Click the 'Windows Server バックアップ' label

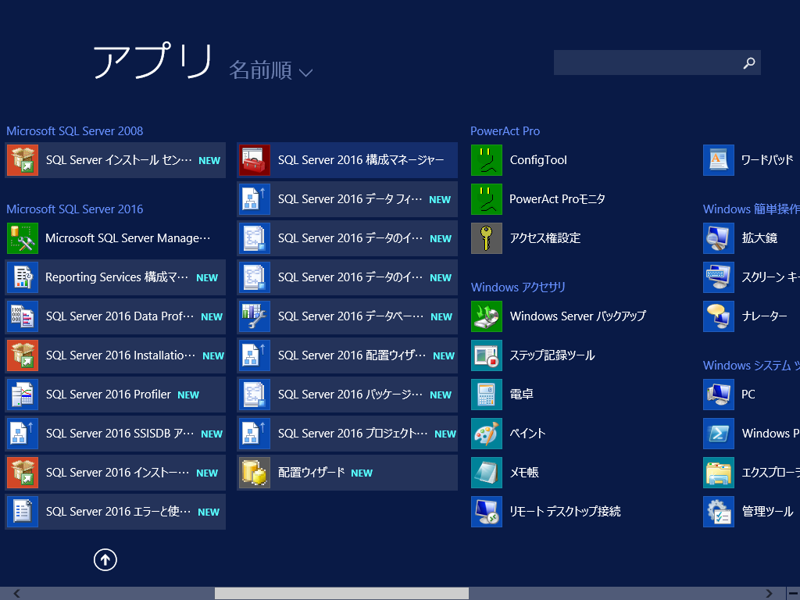(x=578, y=316)
